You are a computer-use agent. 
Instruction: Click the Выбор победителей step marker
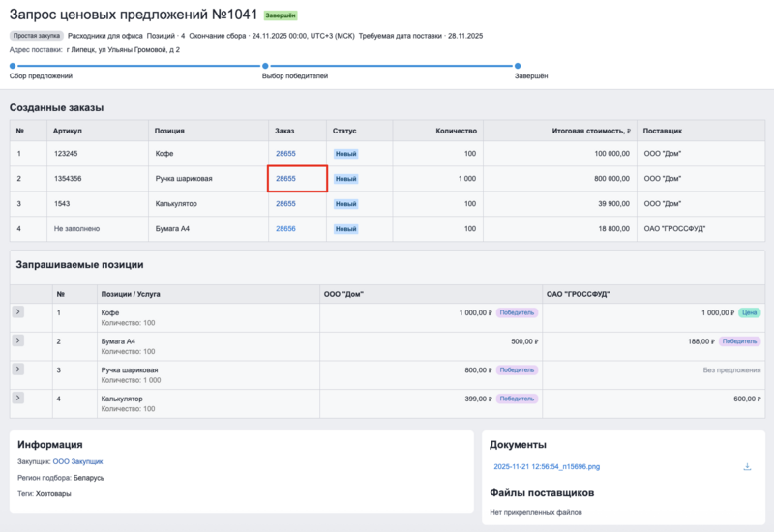pos(265,66)
